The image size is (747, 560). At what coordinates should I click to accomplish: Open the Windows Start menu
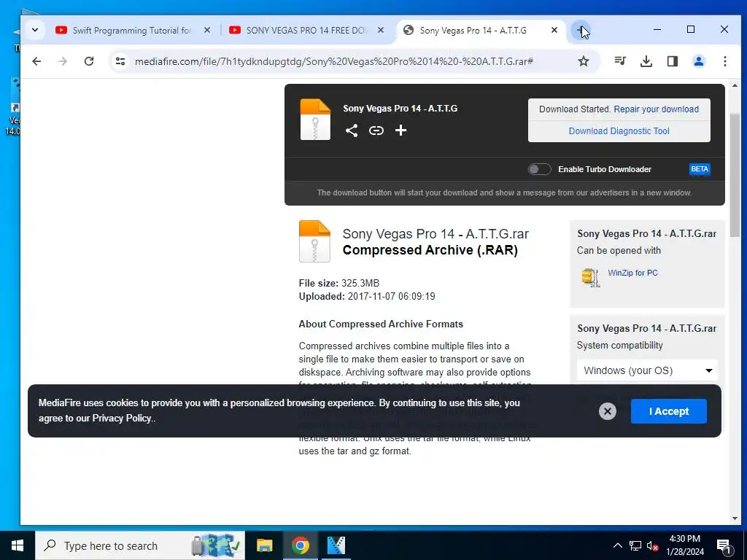pyautogui.click(x=18, y=545)
